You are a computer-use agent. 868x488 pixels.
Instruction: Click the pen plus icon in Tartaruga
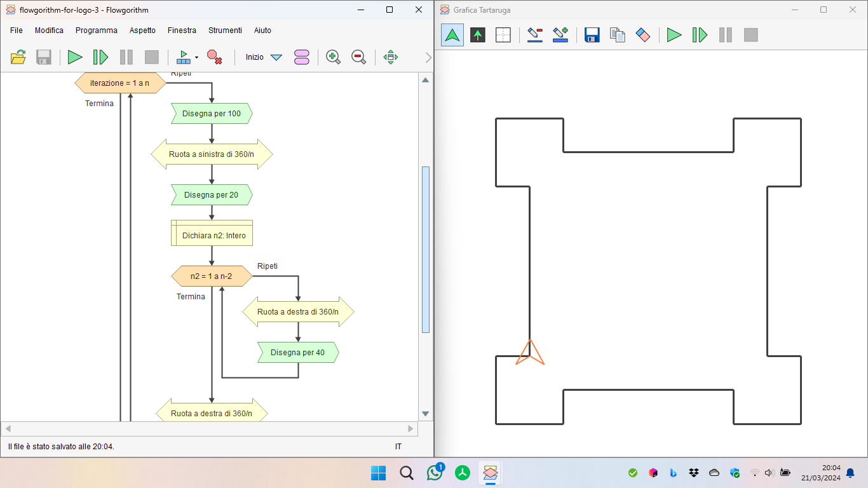(560, 35)
